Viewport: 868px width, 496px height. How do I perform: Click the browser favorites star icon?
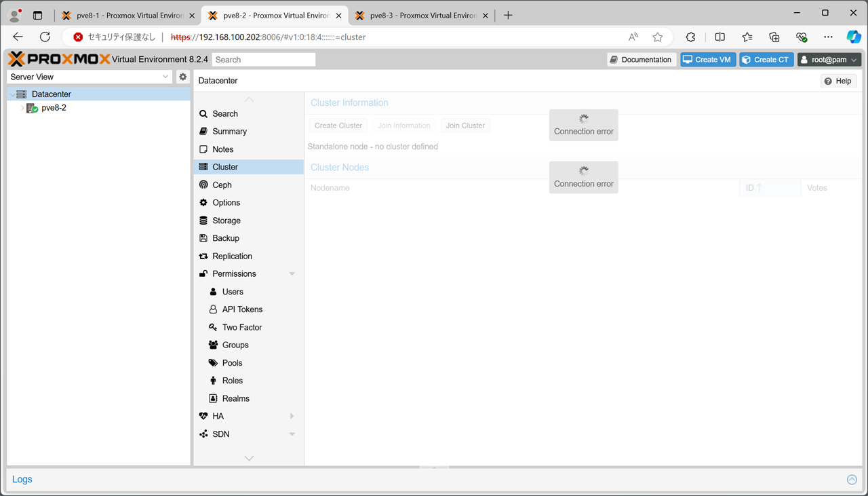[657, 37]
